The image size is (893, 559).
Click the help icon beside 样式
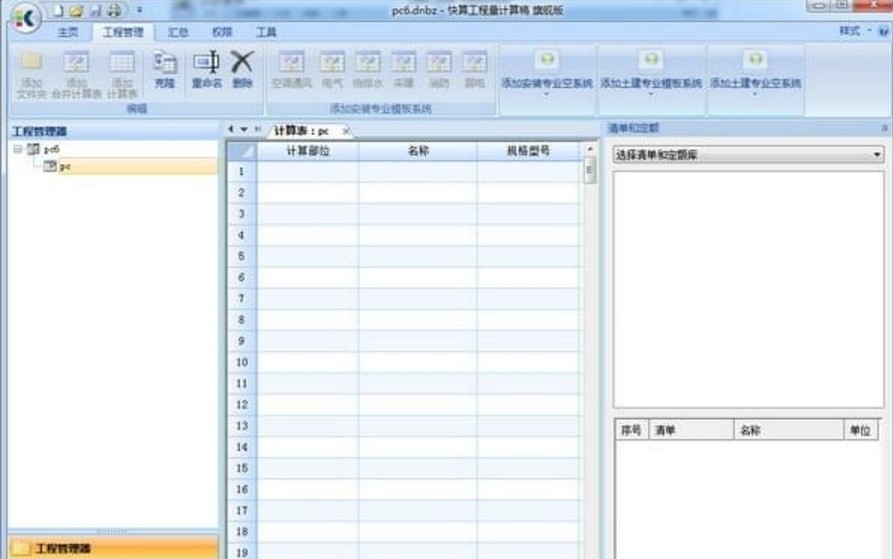pyautogui.click(x=884, y=31)
